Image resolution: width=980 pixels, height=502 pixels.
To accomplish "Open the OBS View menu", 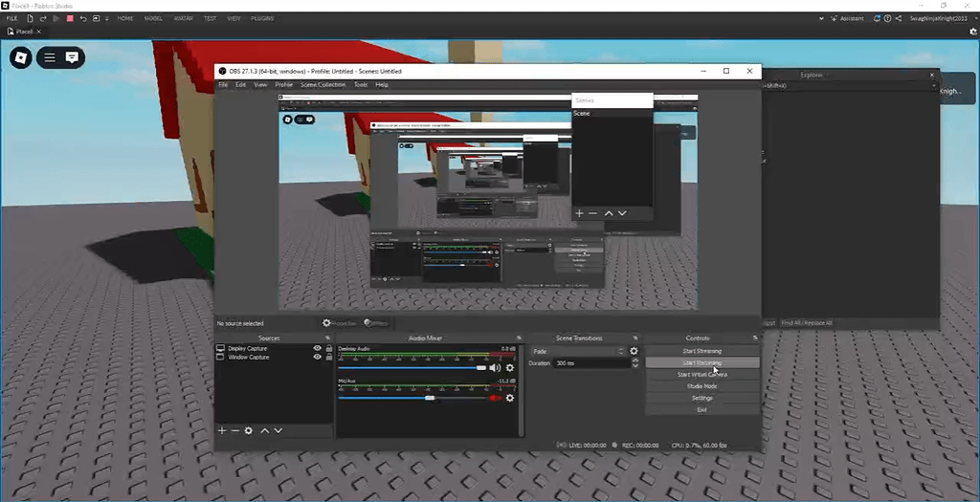I will coord(260,84).
